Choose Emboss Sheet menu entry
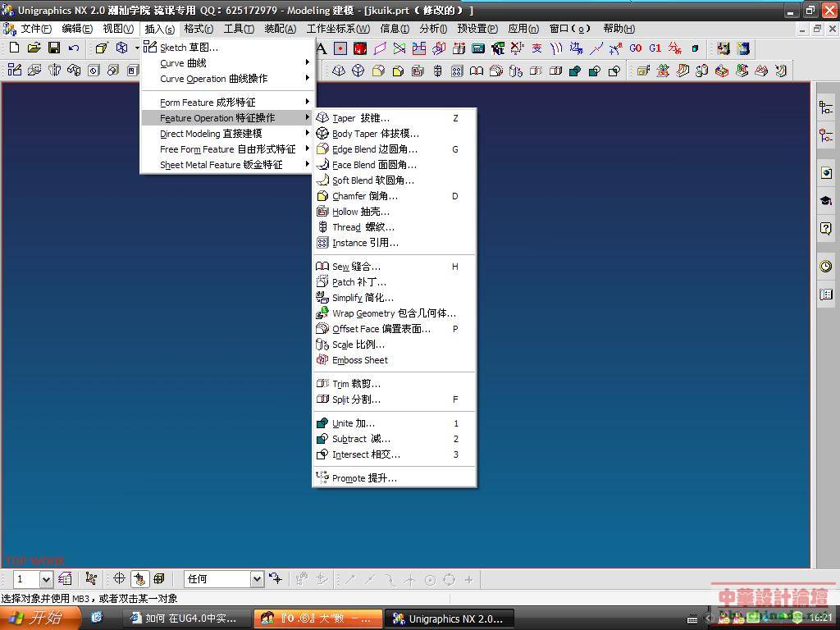 [x=394, y=360]
